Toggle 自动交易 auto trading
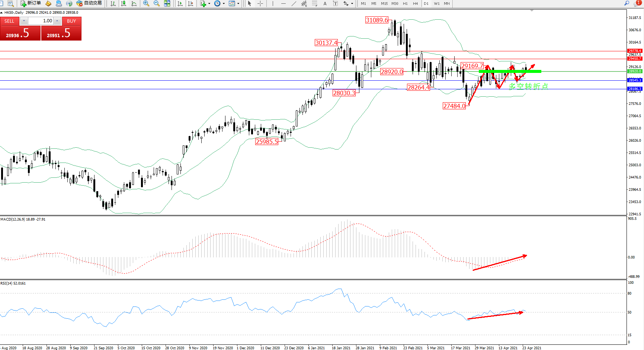Image resolution: width=644 pixels, height=350 pixels. pyautogui.click(x=89, y=3)
